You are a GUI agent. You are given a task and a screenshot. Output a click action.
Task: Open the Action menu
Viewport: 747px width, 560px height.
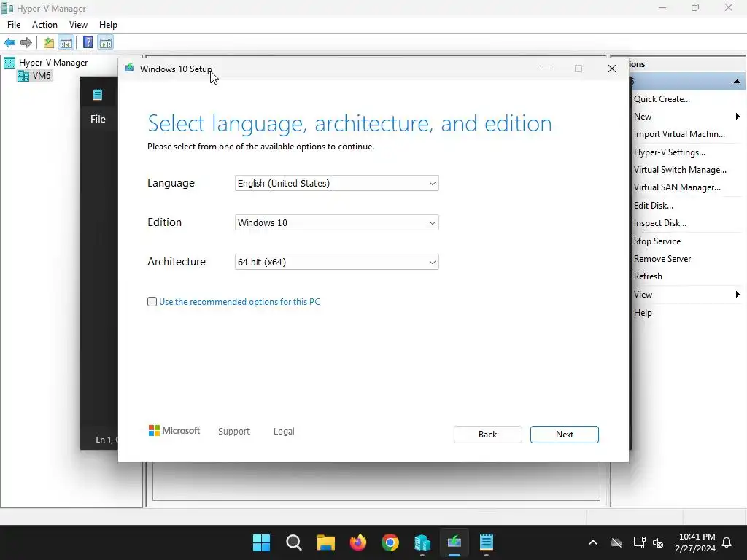(44, 25)
